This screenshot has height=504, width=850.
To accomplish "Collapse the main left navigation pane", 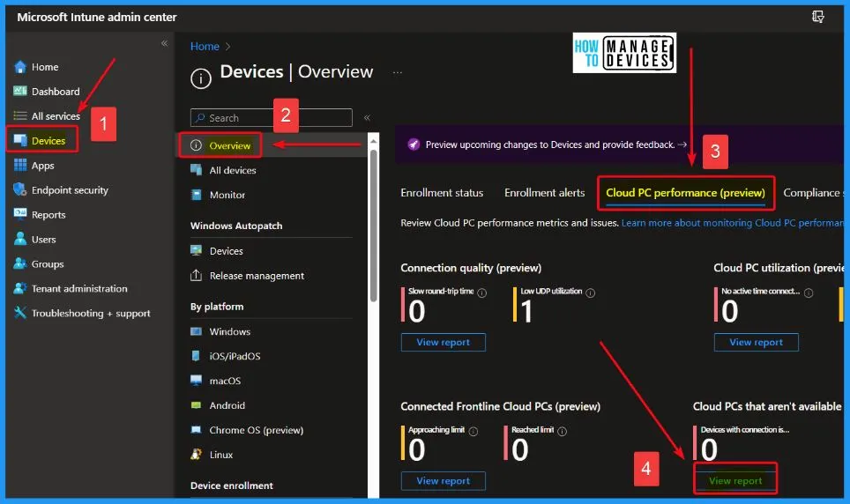I will pos(164,43).
